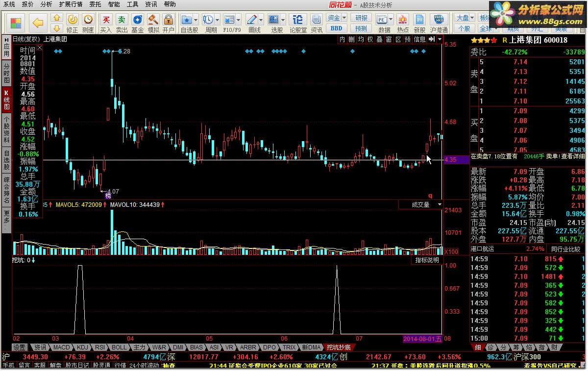The image size is (588, 371).
Task: Open the 扩展行情 menu
Action: tap(71, 4)
